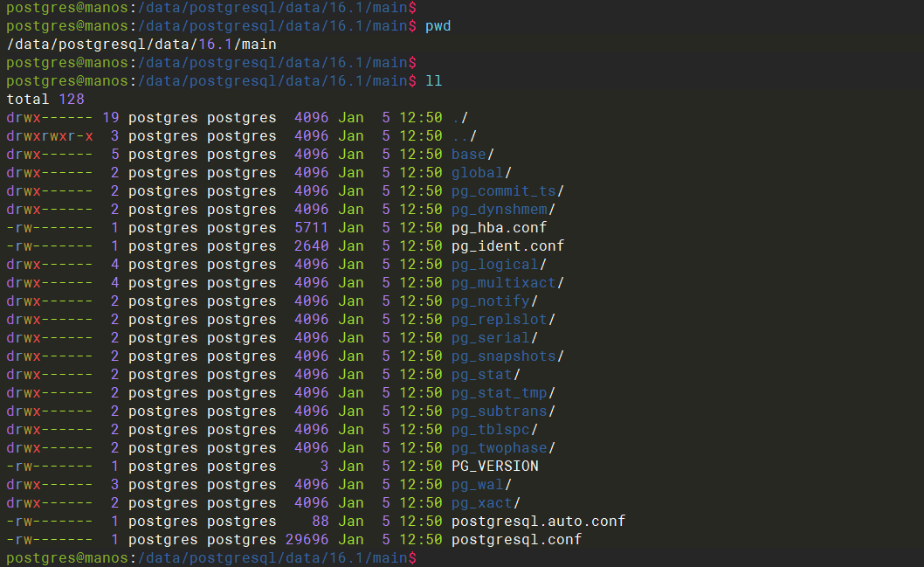Image resolution: width=924 pixels, height=567 pixels.
Task: Click the PG_VERSION file name
Action: [494, 467]
